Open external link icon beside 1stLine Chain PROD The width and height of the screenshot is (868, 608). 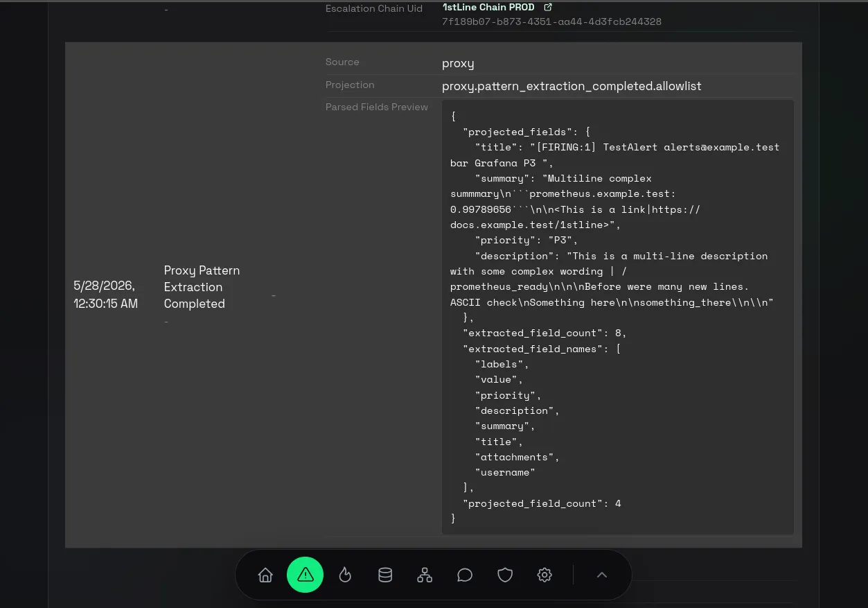[x=548, y=7]
